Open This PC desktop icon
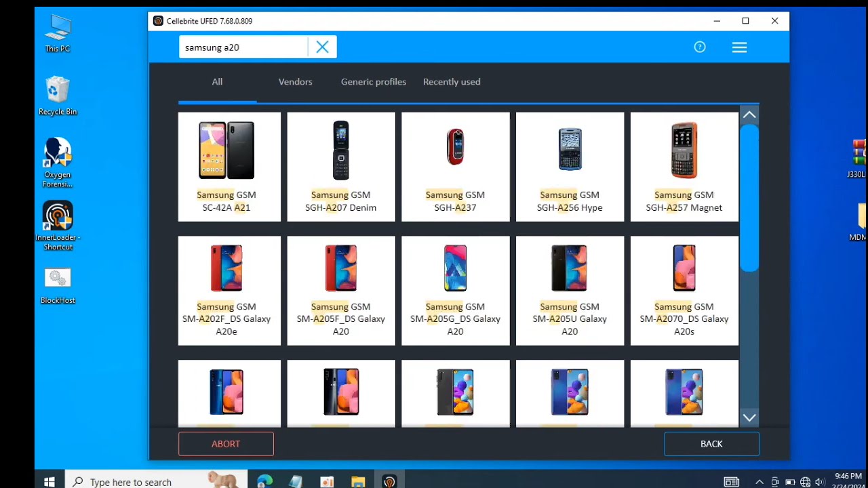Image resolution: width=868 pixels, height=488 pixels. pyautogui.click(x=58, y=33)
